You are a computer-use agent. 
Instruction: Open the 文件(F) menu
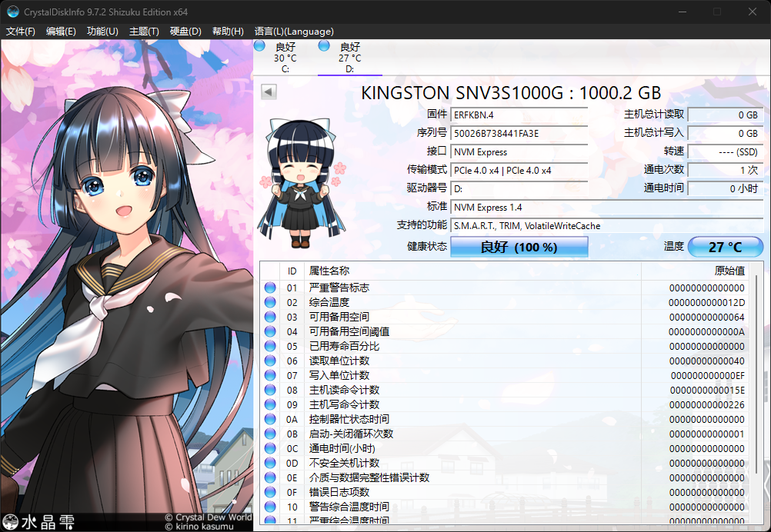[x=21, y=32]
